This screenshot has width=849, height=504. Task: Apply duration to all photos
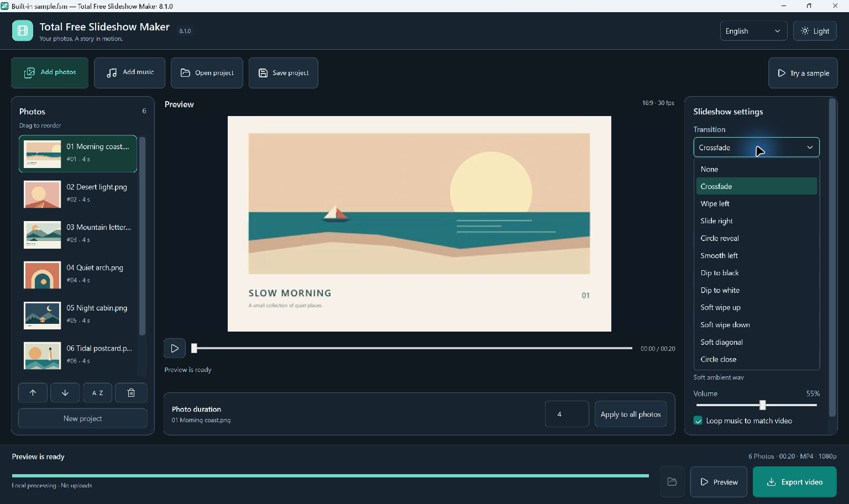pyautogui.click(x=631, y=414)
